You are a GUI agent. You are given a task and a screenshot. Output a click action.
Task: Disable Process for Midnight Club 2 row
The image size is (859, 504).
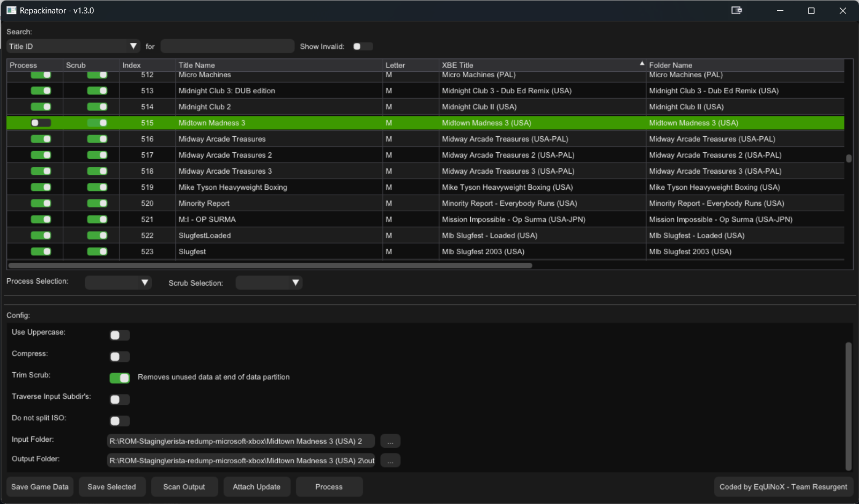[41, 107]
